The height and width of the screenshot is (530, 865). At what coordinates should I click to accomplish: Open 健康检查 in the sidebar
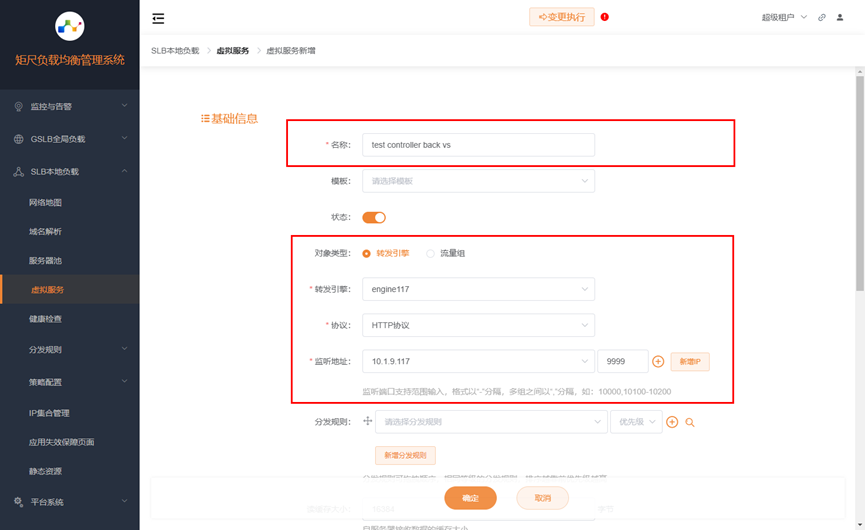point(70,319)
